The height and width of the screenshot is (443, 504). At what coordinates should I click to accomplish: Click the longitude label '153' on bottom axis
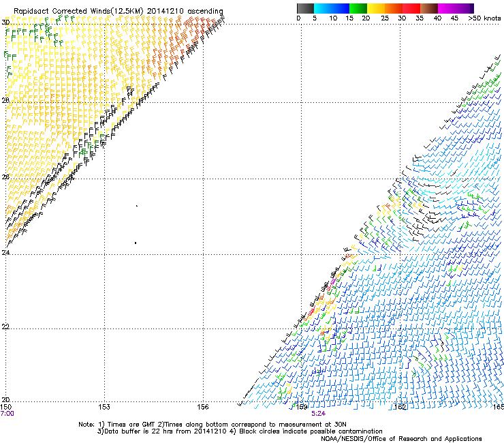tap(104, 408)
